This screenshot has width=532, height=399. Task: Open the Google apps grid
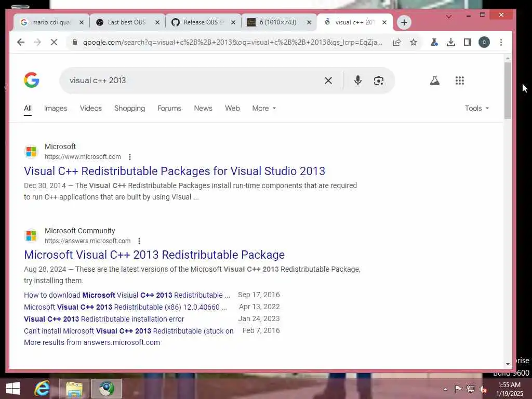(x=459, y=81)
